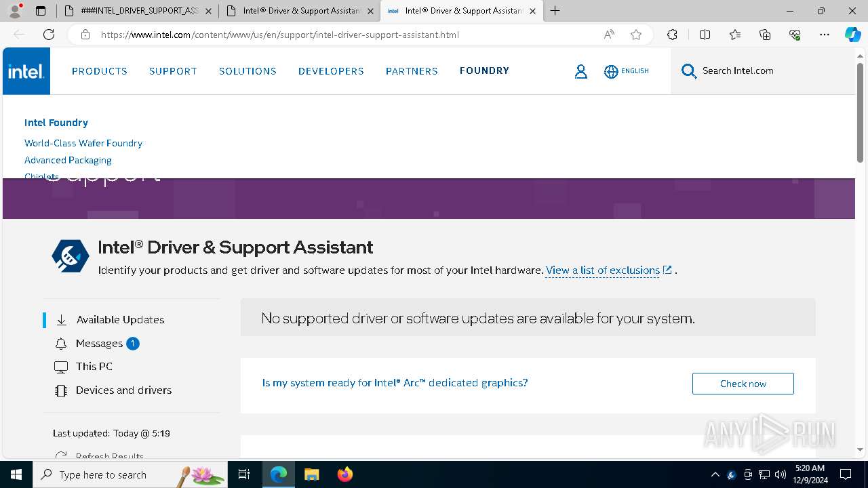Click the taskbar search box
The height and width of the screenshot is (488, 868).
pos(130,474)
